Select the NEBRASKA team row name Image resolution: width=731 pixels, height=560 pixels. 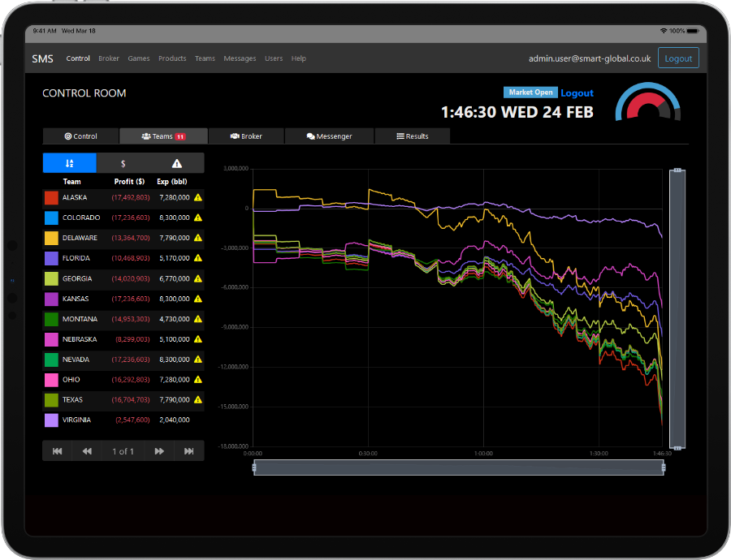pyautogui.click(x=80, y=339)
